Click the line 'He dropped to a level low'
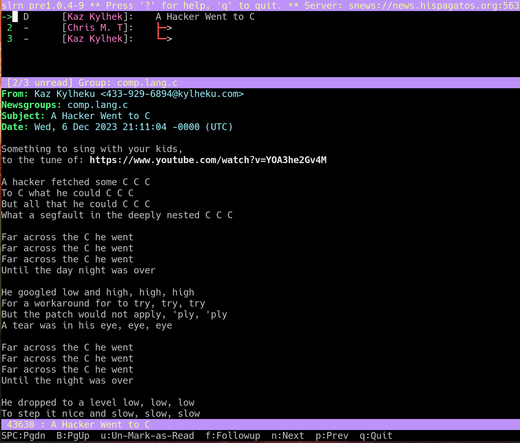The height and width of the screenshot is (443, 520). pos(98,402)
